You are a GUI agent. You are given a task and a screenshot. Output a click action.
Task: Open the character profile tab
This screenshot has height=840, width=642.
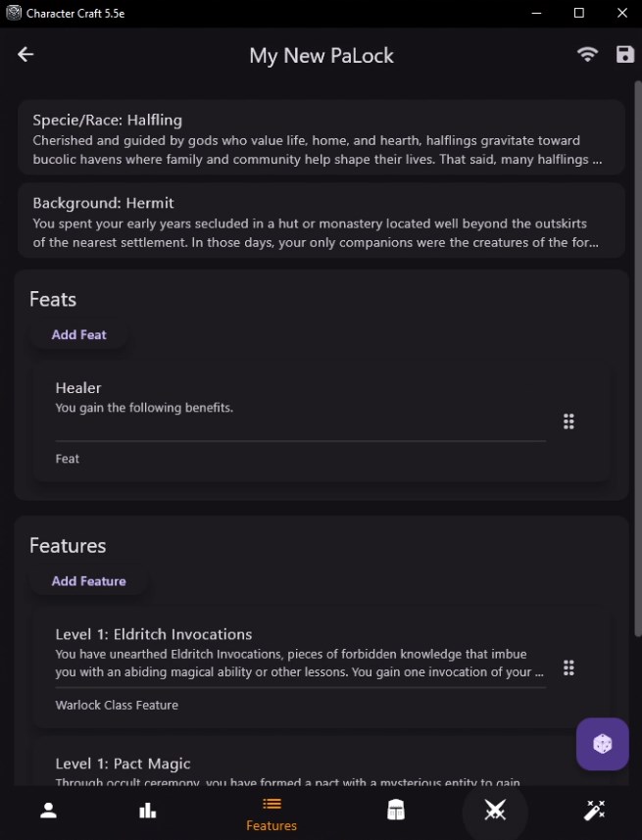(x=48, y=811)
